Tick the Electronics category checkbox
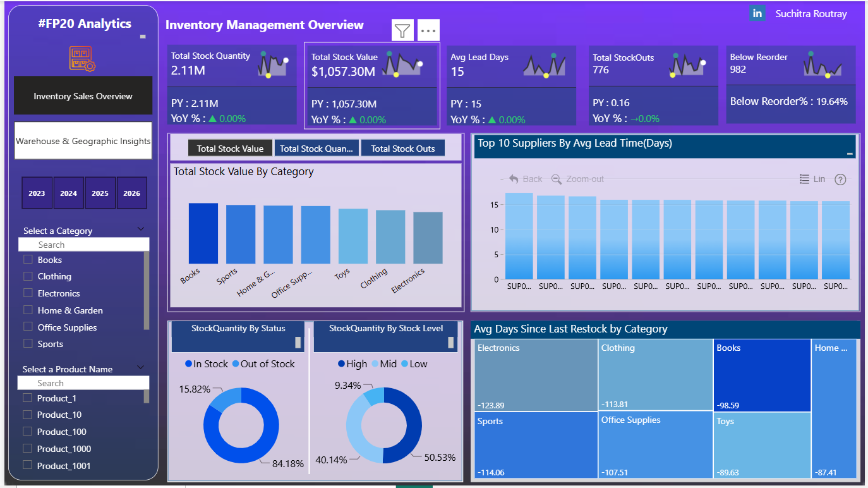Viewport: 868px width, 488px height. tap(28, 293)
